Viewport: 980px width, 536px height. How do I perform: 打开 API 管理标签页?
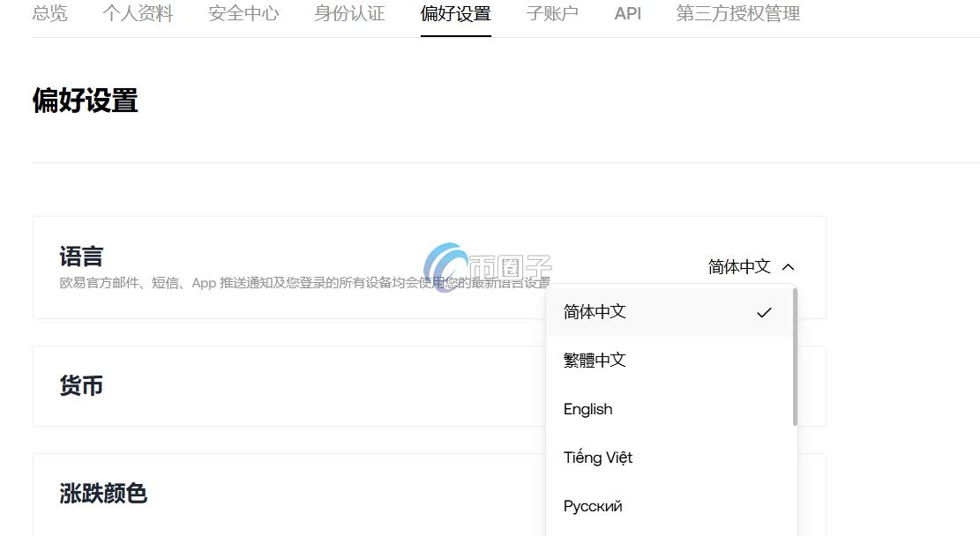tap(627, 13)
